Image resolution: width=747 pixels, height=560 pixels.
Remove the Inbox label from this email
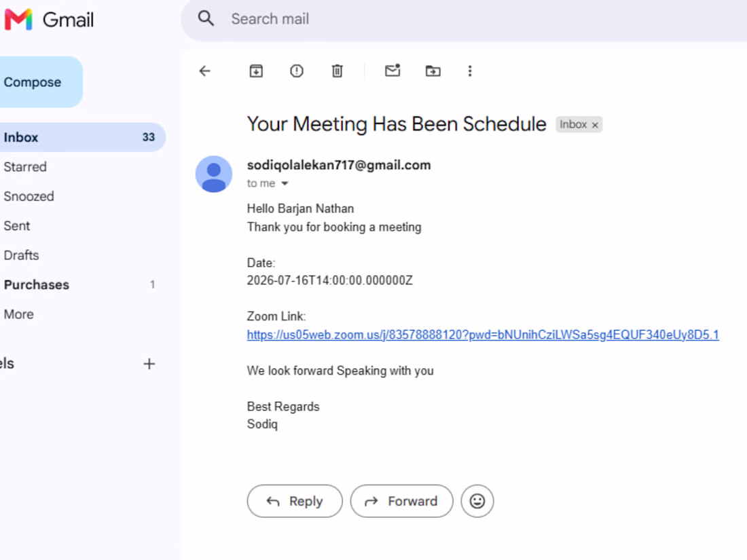click(x=595, y=125)
